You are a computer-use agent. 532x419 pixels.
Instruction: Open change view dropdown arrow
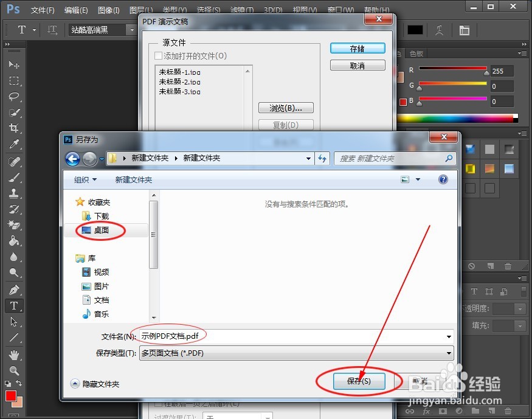(418, 179)
